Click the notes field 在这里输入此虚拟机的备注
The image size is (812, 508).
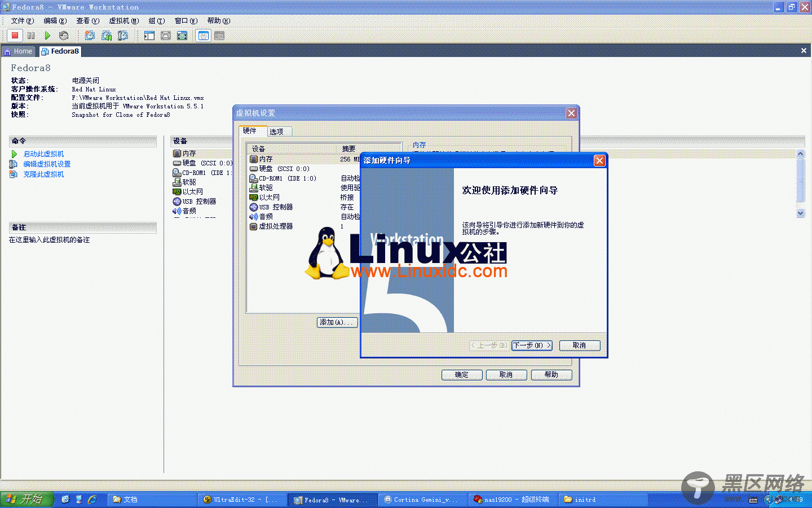point(49,240)
